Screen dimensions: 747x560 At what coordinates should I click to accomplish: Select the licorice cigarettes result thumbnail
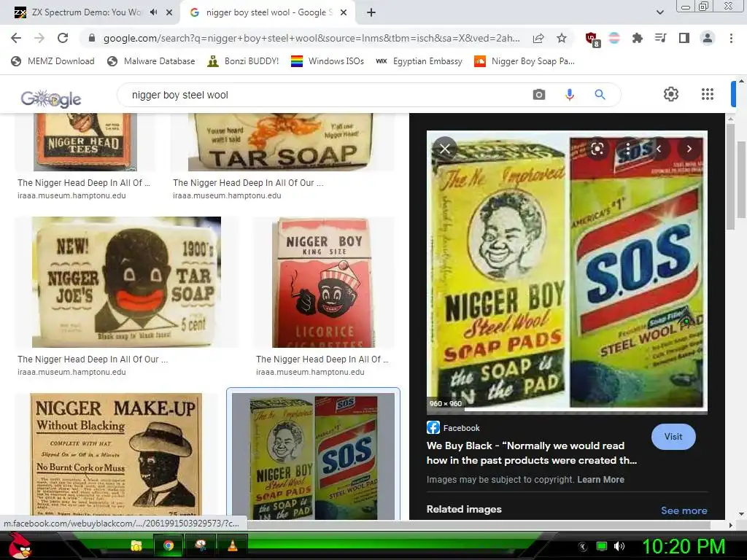(323, 282)
